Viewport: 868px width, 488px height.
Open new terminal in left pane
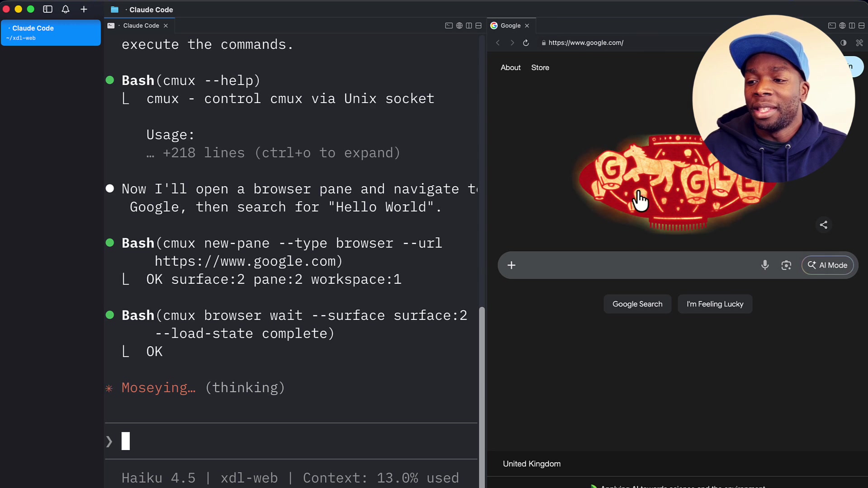click(448, 26)
